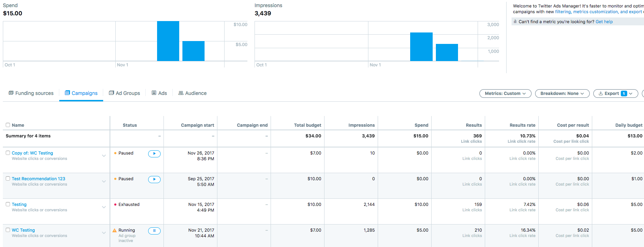Select the WC Testing campaign checkbox

[8, 230]
